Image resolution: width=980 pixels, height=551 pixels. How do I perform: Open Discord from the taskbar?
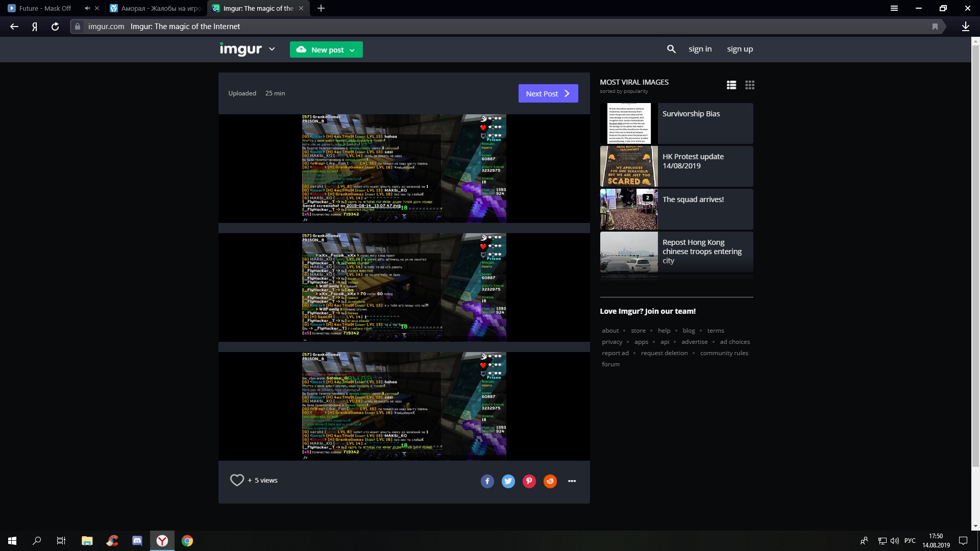click(137, 541)
